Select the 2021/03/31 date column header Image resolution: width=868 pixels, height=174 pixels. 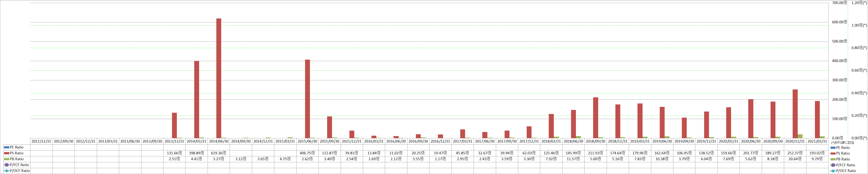pyautogui.click(x=817, y=141)
